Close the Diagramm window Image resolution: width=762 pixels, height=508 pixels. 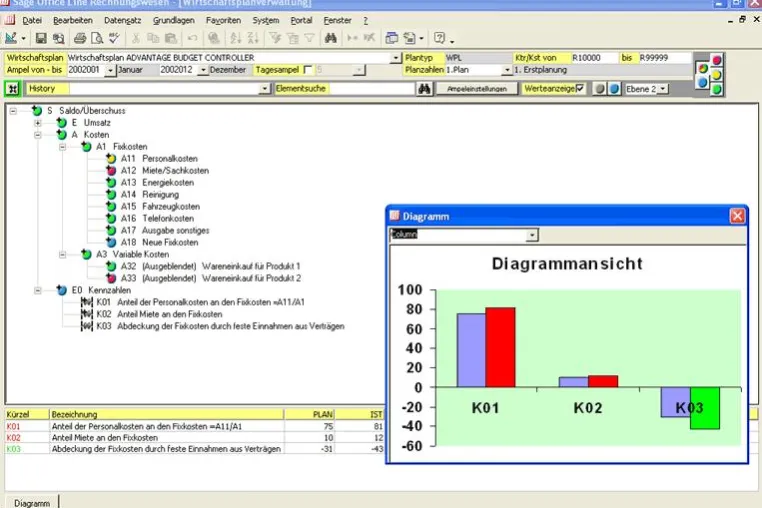[x=737, y=216]
